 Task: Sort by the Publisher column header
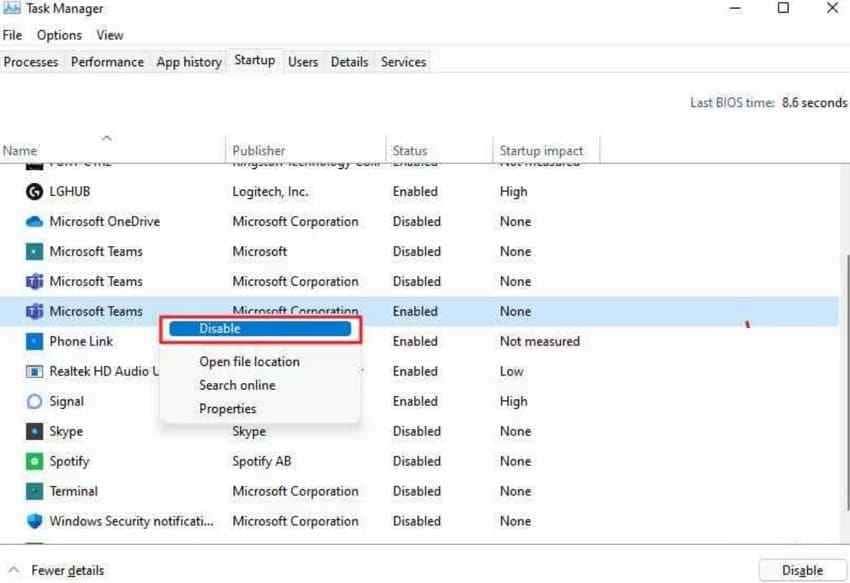click(305, 150)
